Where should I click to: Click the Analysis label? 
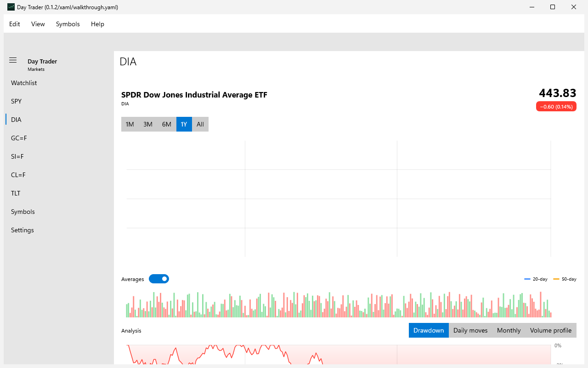point(131,331)
